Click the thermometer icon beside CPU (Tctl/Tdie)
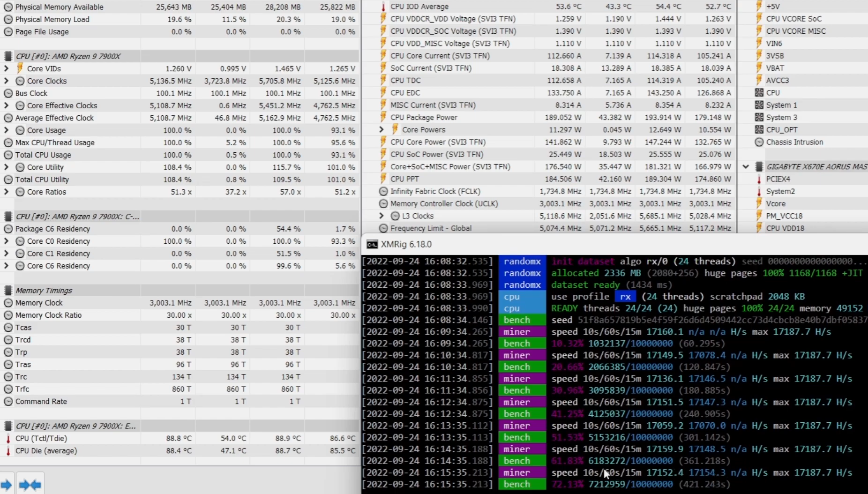 [x=8, y=439]
